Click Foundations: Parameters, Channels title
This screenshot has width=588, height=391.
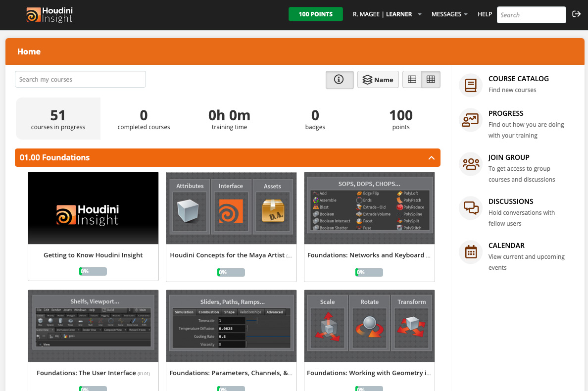coord(231,373)
